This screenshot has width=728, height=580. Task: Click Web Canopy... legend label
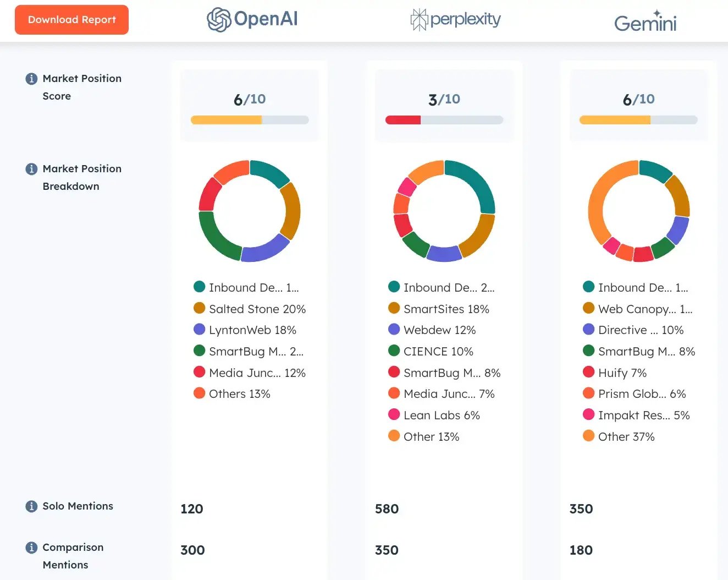646,309
